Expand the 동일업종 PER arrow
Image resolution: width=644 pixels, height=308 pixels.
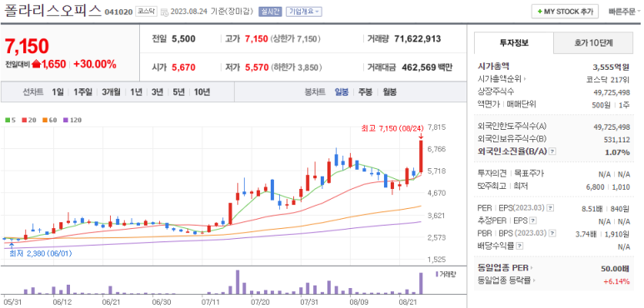[532, 268]
